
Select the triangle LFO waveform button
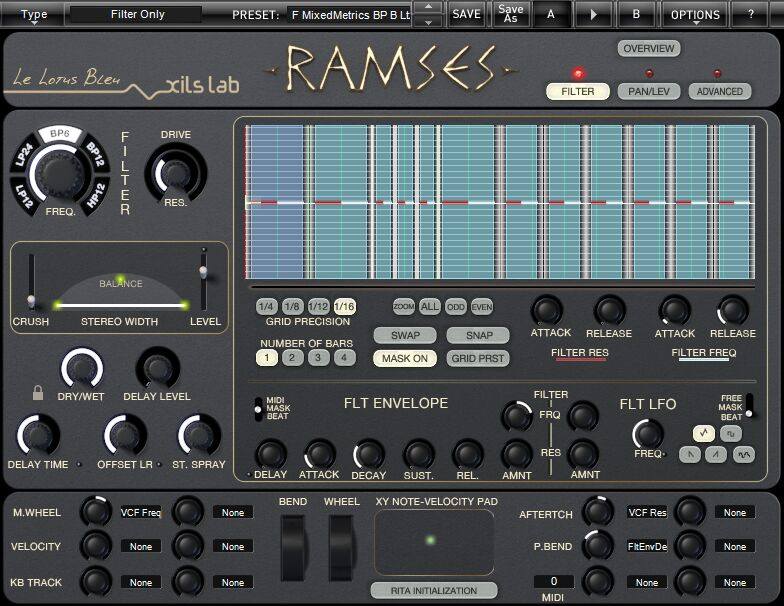pyautogui.click(x=704, y=433)
